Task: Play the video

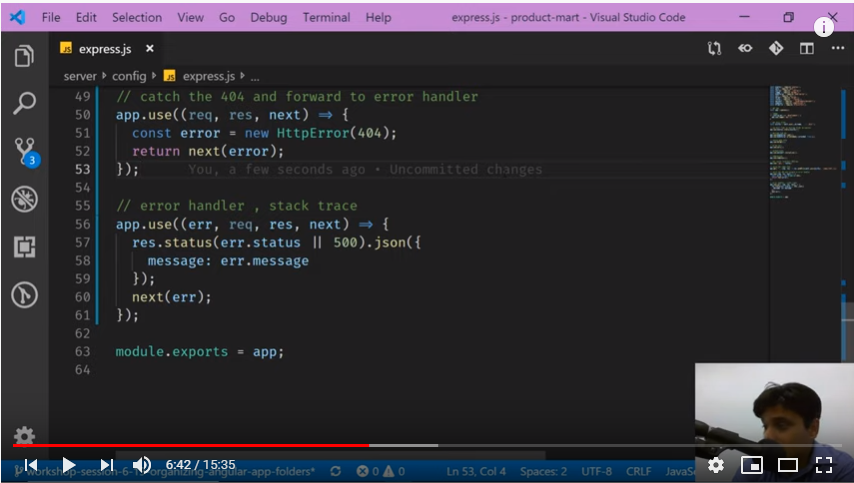Action: click(x=68, y=464)
